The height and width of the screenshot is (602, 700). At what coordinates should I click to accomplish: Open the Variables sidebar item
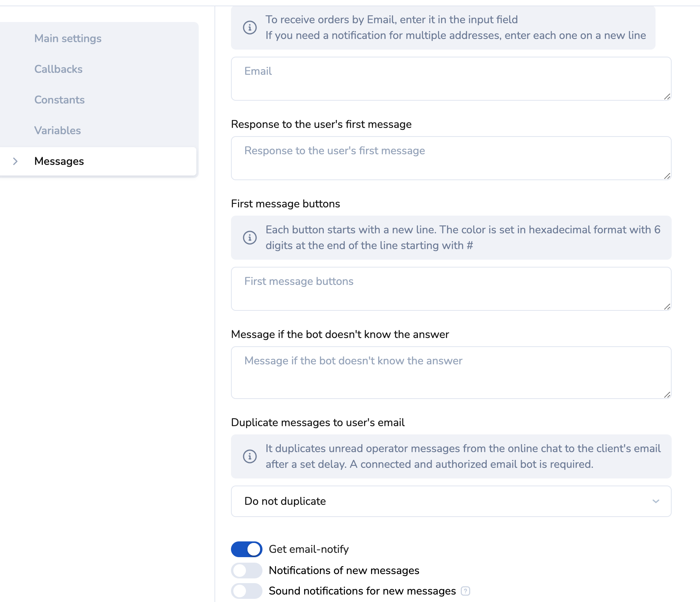(x=57, y=131)
